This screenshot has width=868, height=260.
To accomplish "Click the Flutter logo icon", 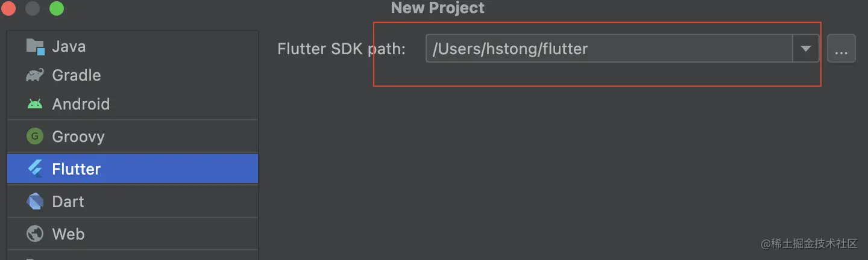I will tap(35, 169).
